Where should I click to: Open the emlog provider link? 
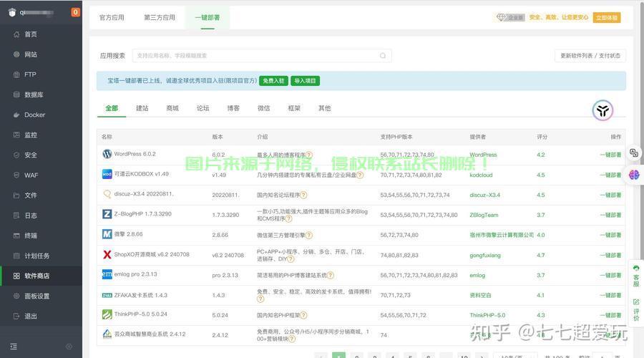click(477, 276)
